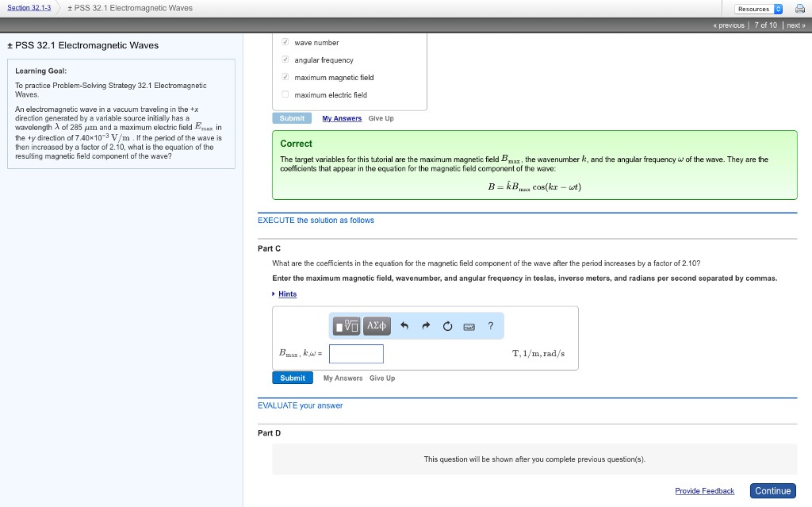Open help with the question mark icon
The image size is (812, 507).
491,325
